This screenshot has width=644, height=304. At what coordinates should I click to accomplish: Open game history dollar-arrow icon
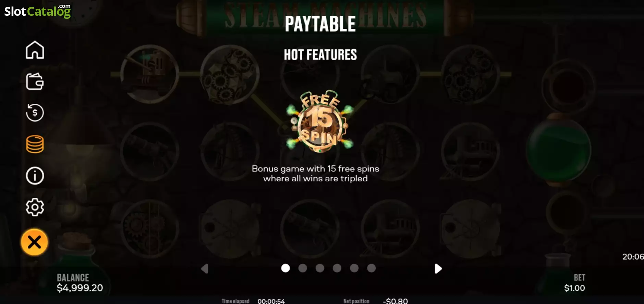pyautogui.click(x=35, y=113)
